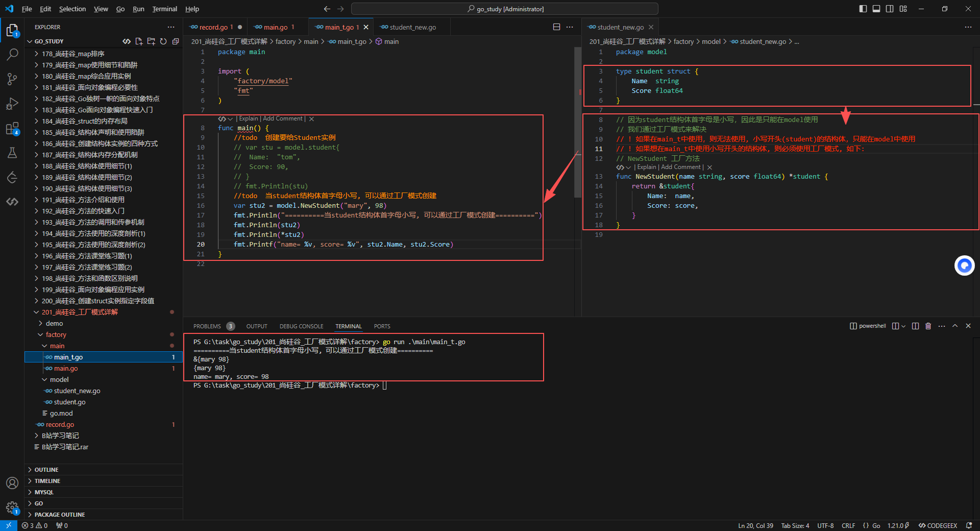Open terminal panel more actions menu
The width and height of the screenshot is (980, 531).
942,326
